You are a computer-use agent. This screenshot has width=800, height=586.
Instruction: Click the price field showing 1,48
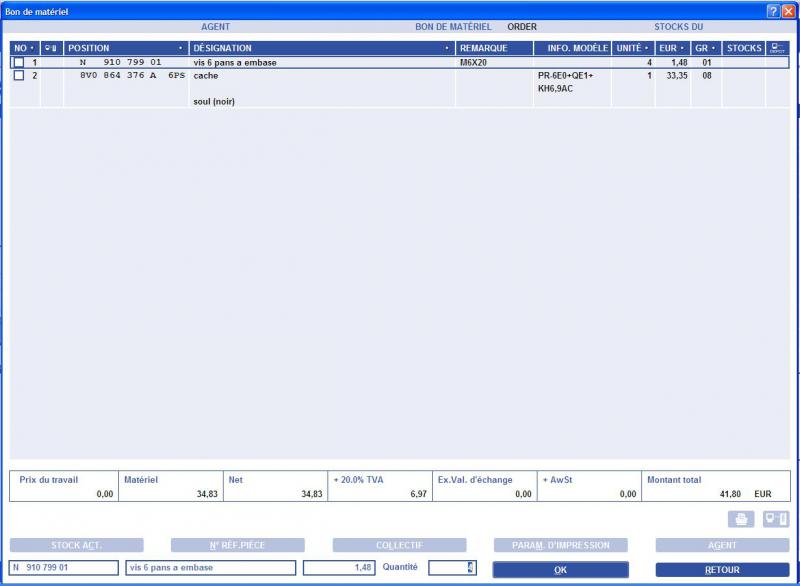(339, 567)
